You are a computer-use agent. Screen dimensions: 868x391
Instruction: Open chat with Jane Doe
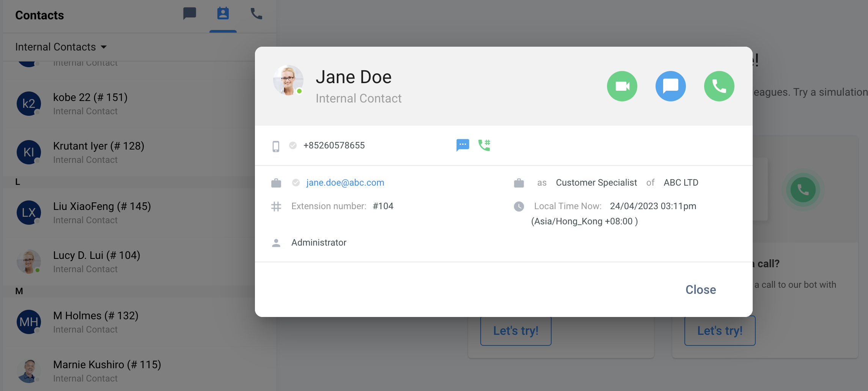click(670, 86)
